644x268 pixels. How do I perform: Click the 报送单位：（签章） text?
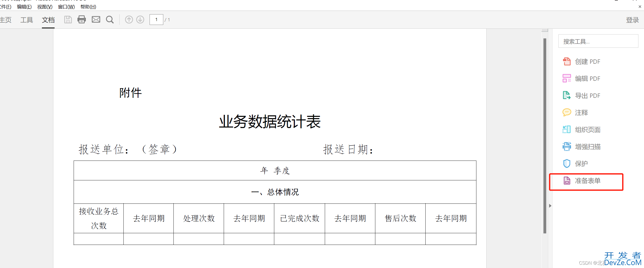tap(128, 149)
